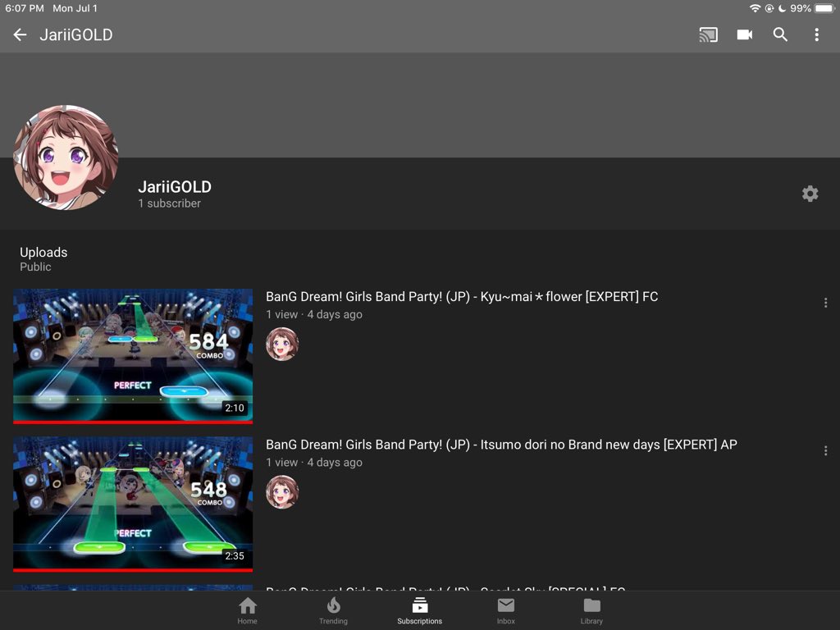Image resolution: width=840 pixels, height=630 pixels.
Task: Tap channel avatar under Itsumo dori video
Action: [x=282, y=492]
